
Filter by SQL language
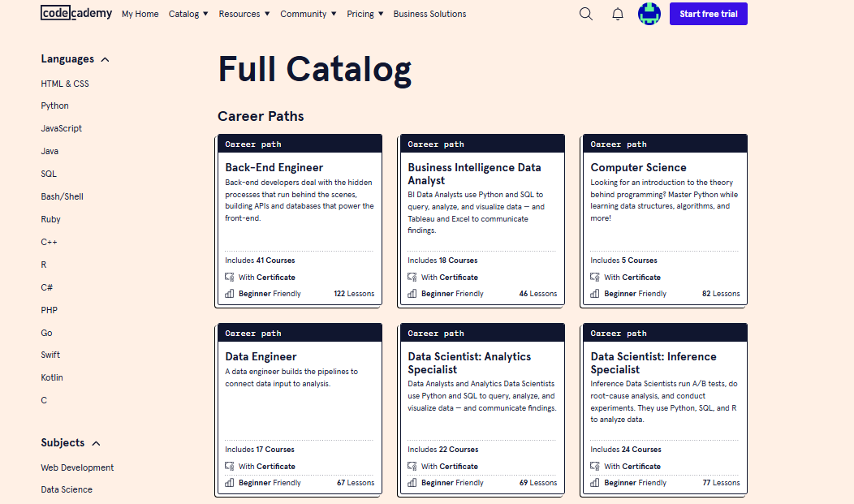pyautogui.click(x=49, y=174)
